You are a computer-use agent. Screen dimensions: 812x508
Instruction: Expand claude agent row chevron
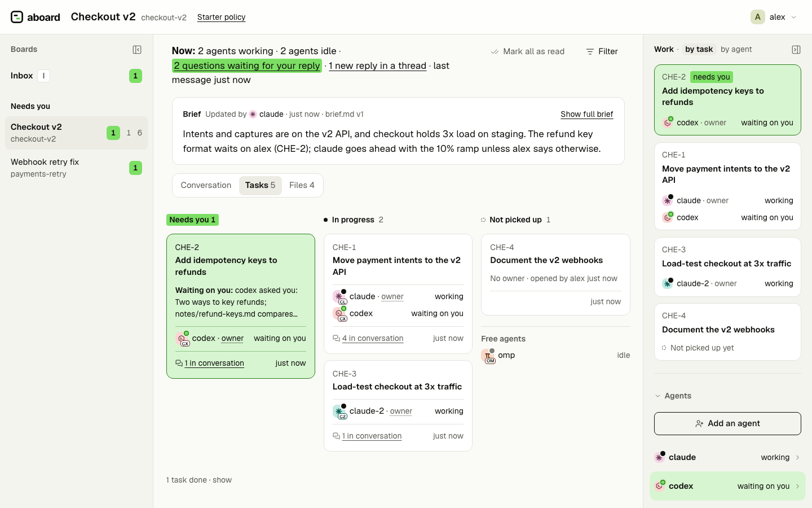click(797, 458)
